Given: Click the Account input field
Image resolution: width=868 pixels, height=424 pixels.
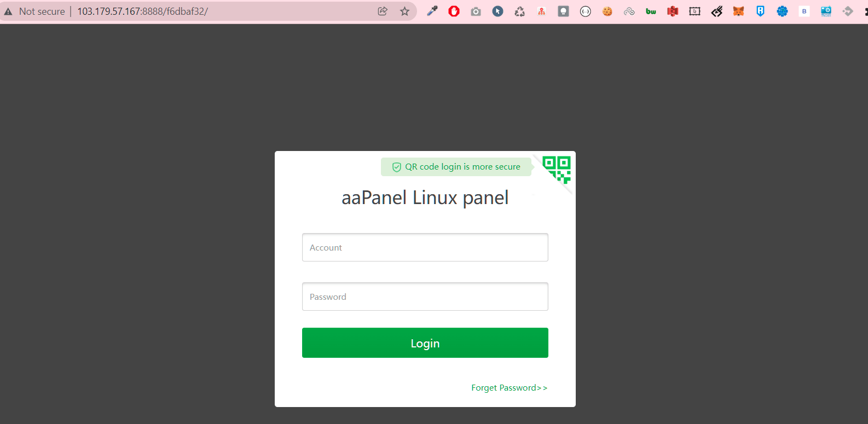Looking at the screenshot, I should pos(425,247).
